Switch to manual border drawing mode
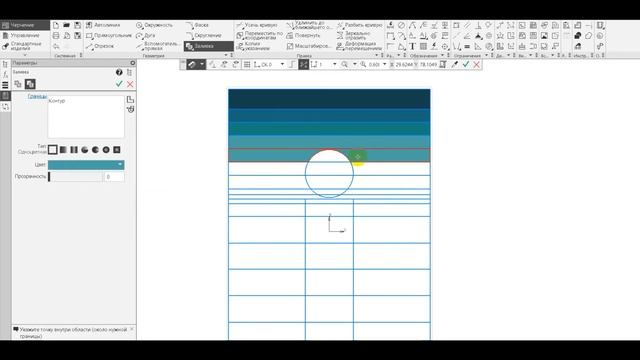This screenshot has height=360, width=640. [x=18, y=84]
